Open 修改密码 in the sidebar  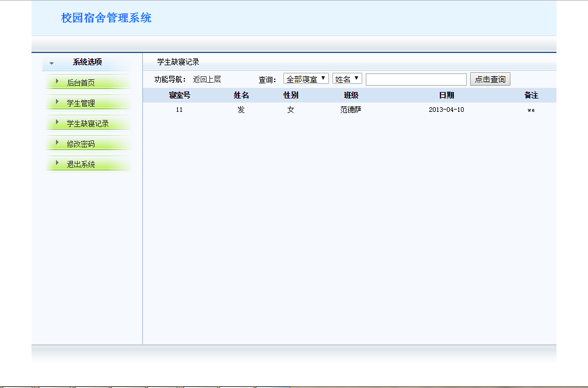[80, 144]
